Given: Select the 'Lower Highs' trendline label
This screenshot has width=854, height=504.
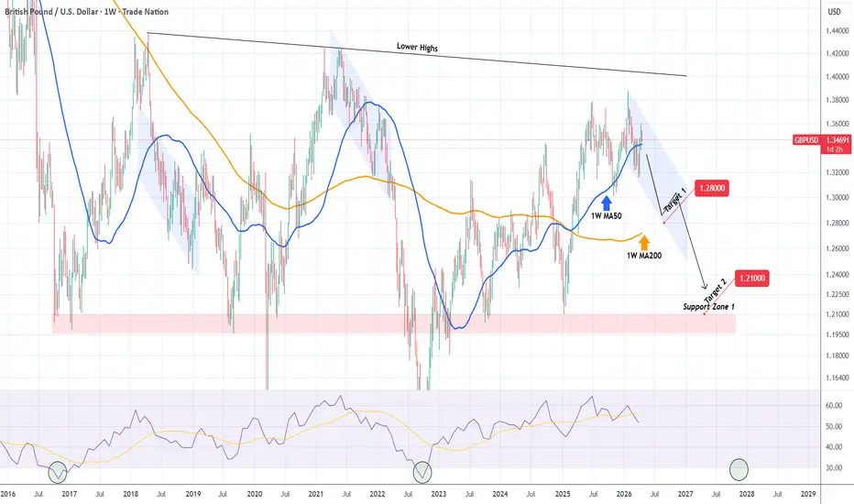Looking at the screenshot, I should tap(417, 48).
